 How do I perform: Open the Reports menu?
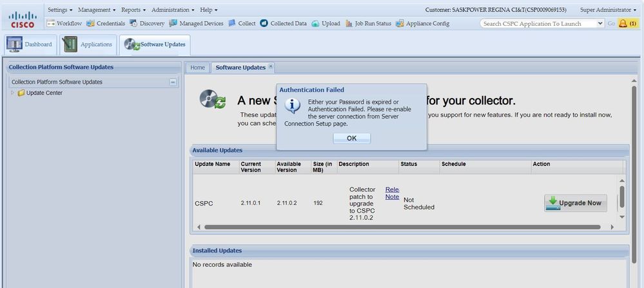coord(133,10)
